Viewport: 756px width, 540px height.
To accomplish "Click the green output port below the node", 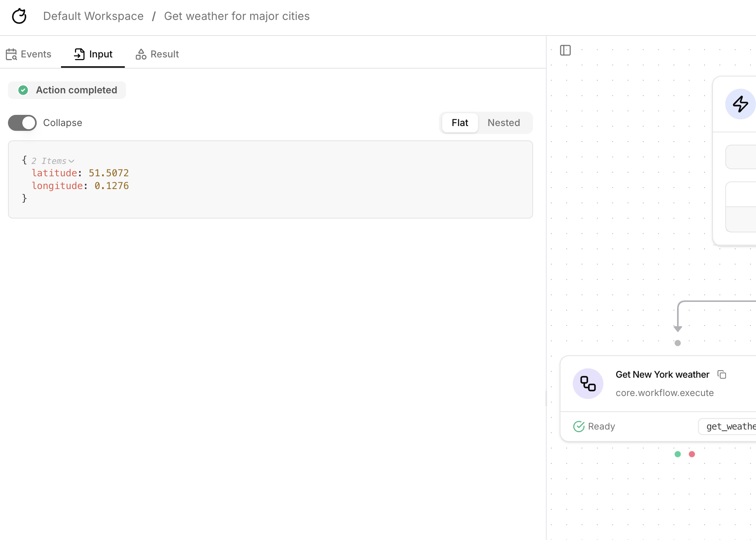I will pyautogui.click(x=677, y=454).
